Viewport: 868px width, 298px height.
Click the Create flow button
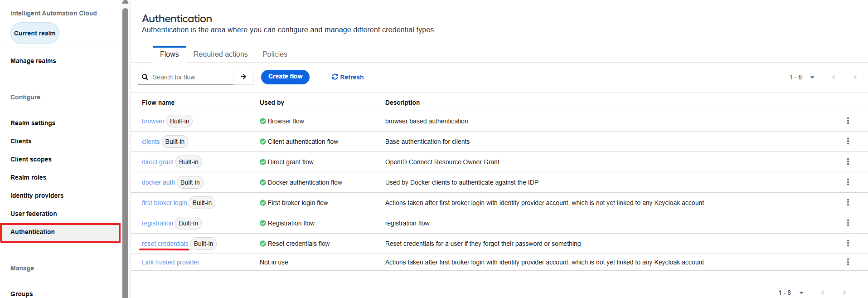coord(285,77)
